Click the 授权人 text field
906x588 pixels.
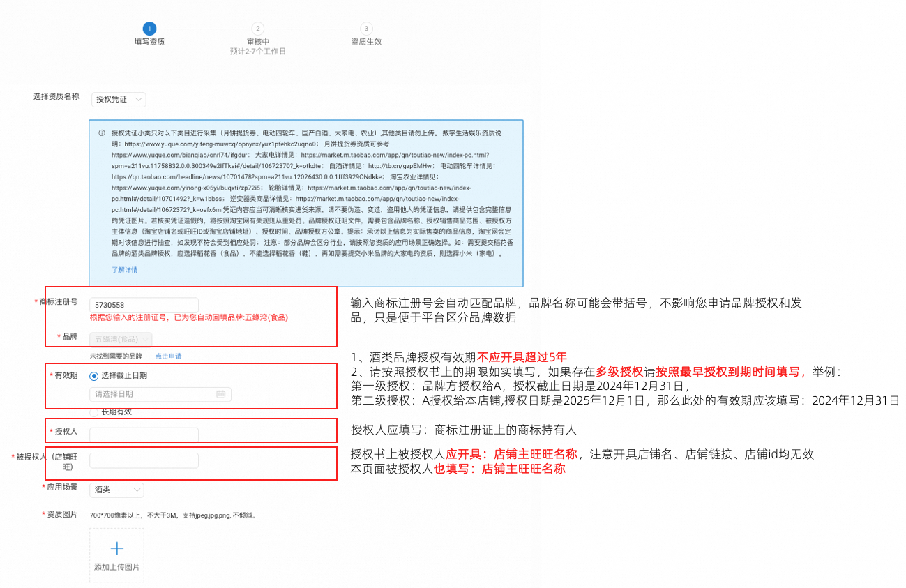(x=144, y=435)
